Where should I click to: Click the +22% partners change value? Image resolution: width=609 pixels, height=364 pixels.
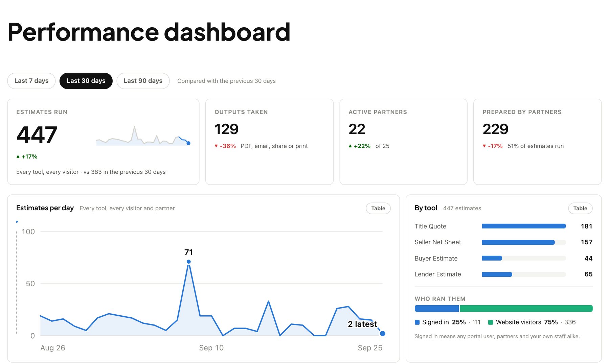[x=362, y=146]
